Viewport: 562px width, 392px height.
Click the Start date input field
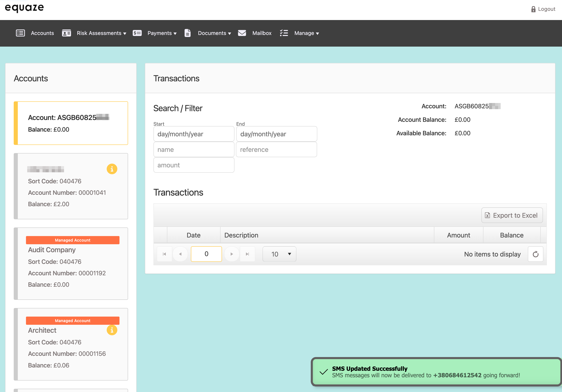tap(194, 134)
